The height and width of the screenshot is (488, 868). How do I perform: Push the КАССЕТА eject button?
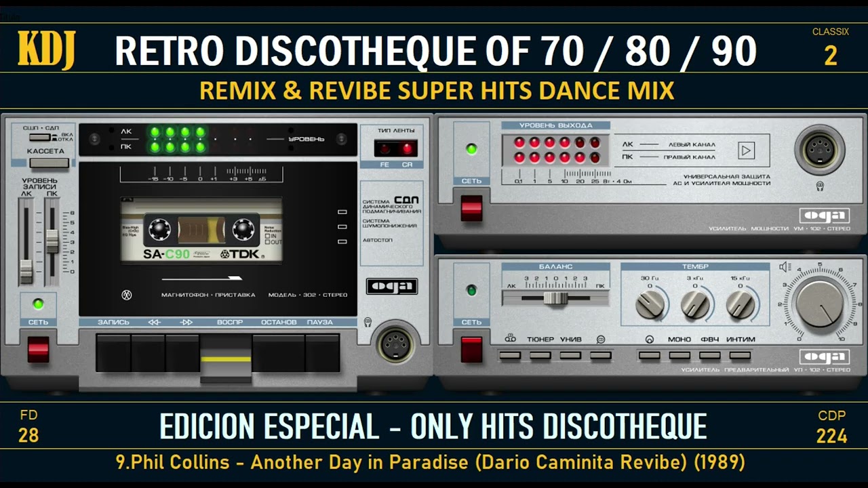coord(49,163)
